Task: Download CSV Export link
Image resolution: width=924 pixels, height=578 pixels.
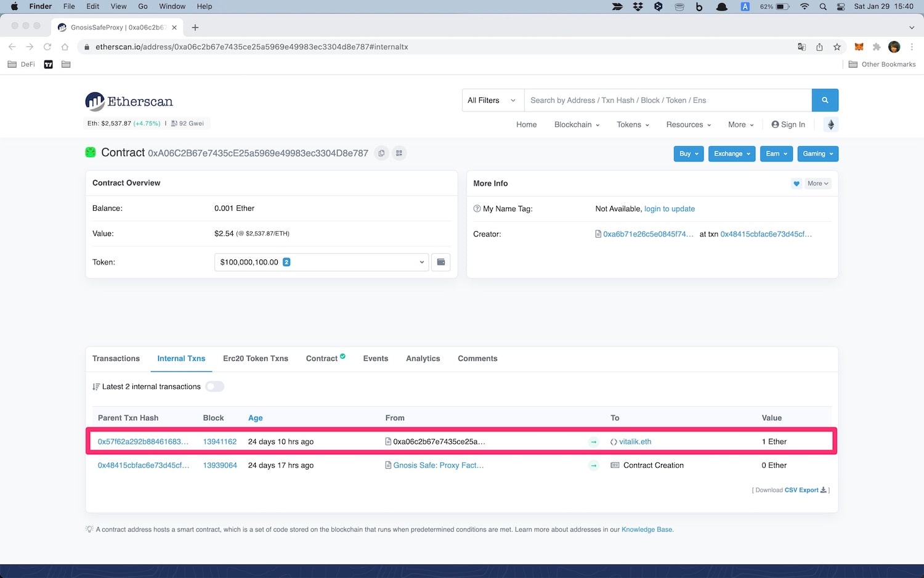Action: click(805, 490)
